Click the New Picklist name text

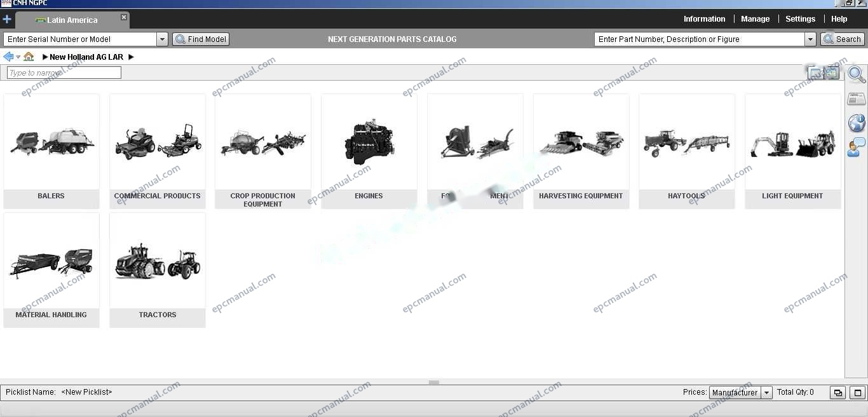tap(86, 392)
